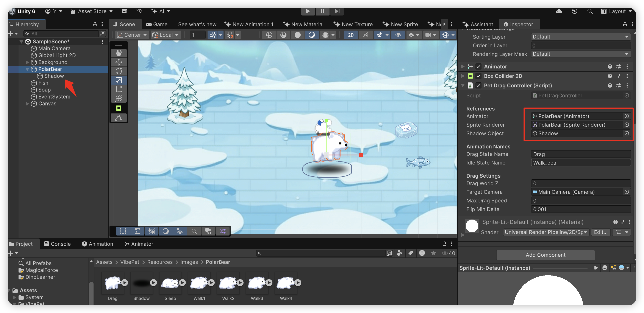Switch to the Game tab
Viewport: 644px width, 313px height.
pyautogui.click(x=157, y=24)
